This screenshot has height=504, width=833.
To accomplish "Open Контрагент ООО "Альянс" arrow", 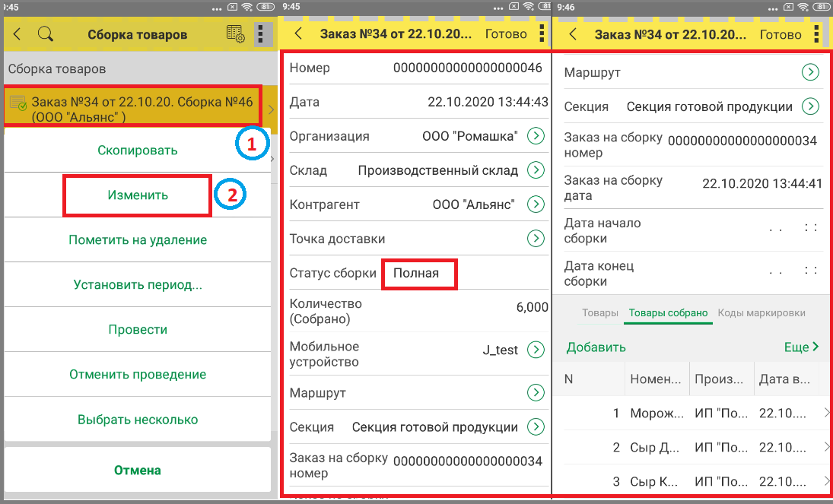I will 536,204.
